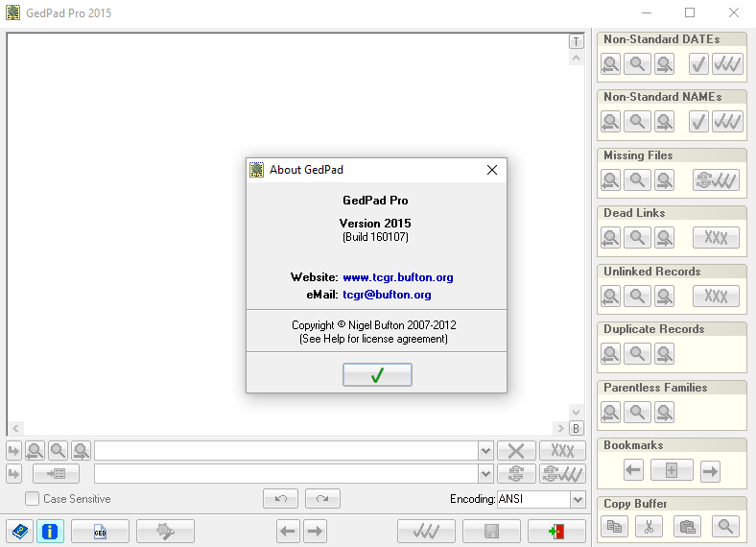Image resolution: width=756 pixels, height=547 pixels.
Task: Delete Unlinked Records with XXX button
Action: 716,297
